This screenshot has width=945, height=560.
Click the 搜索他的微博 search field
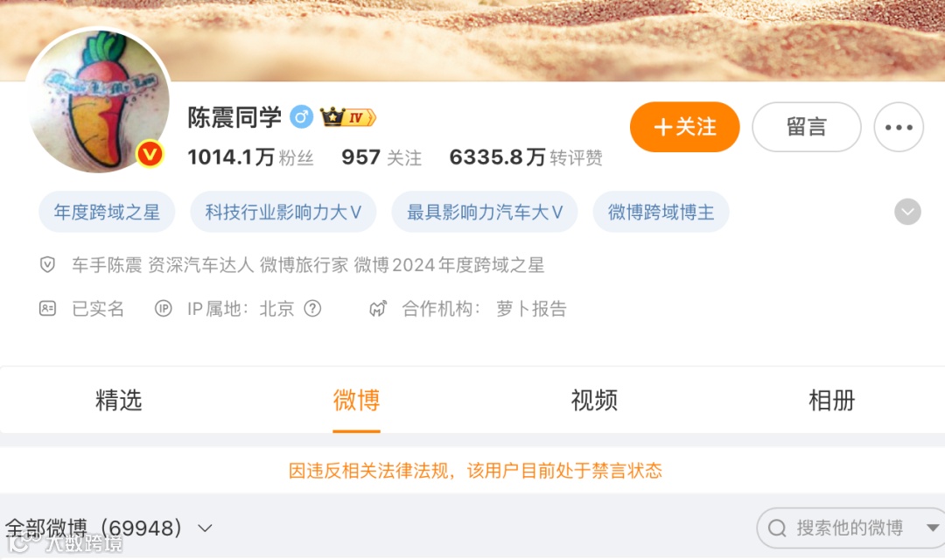(x=850, y=528)
